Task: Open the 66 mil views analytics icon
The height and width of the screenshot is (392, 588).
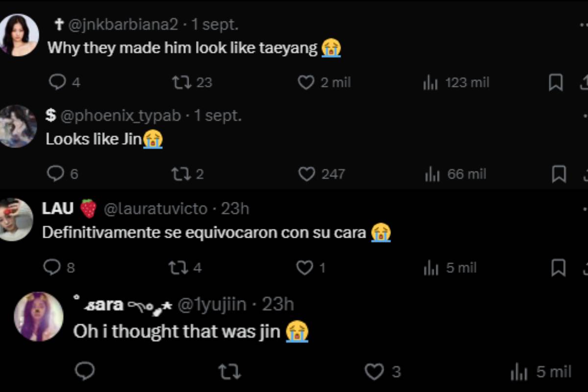Action: click(x=432, y=174)
